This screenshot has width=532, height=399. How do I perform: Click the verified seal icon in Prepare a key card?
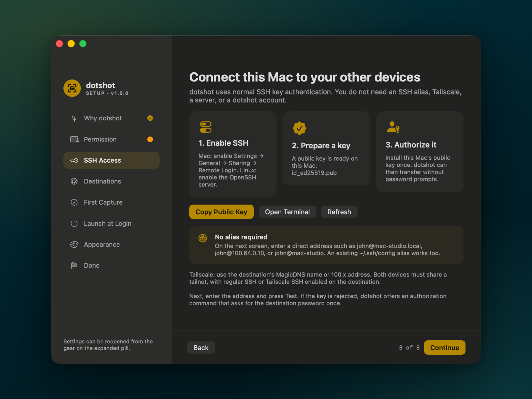coord(299,128)
